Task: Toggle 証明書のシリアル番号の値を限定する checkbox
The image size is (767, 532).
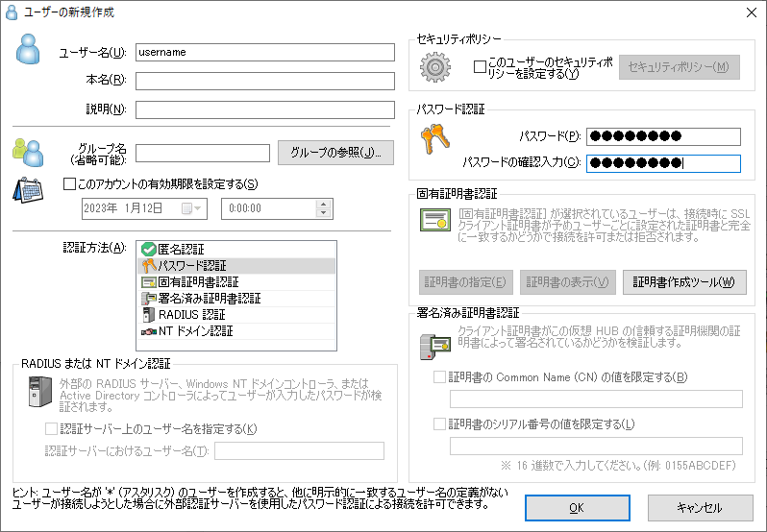Action: click(x=440, y=423)
